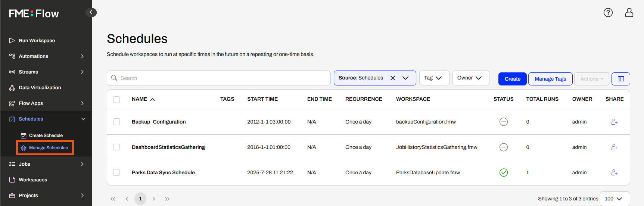Go to Workspaces in the sidebar
Viewport: 644px width, 206px height.
(33, 180)
